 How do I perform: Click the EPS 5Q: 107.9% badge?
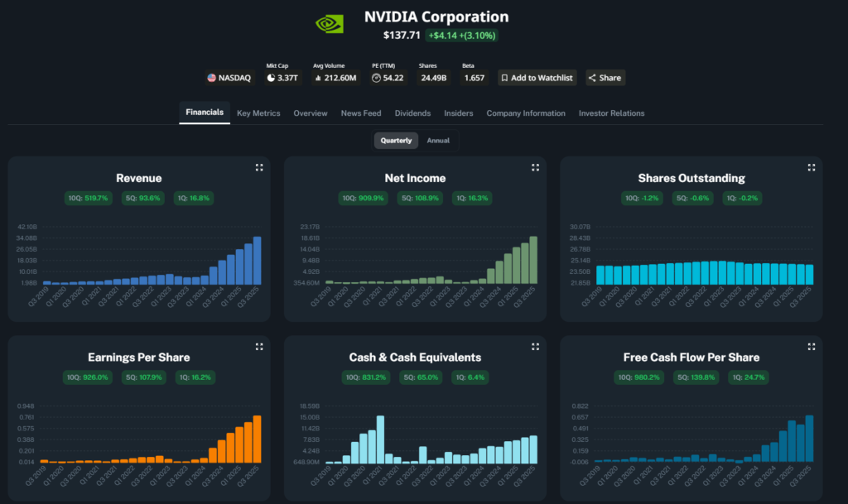tap(144, 377)
